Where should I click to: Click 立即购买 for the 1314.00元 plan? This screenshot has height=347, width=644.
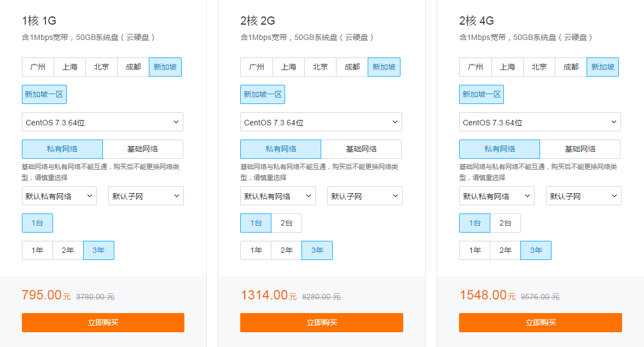(322, 322)
